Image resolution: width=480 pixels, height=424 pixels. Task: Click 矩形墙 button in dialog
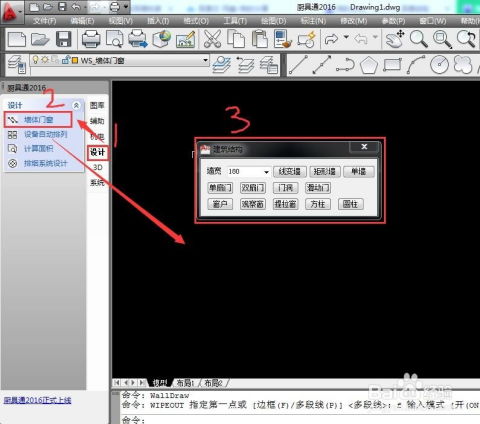point(325,171)
